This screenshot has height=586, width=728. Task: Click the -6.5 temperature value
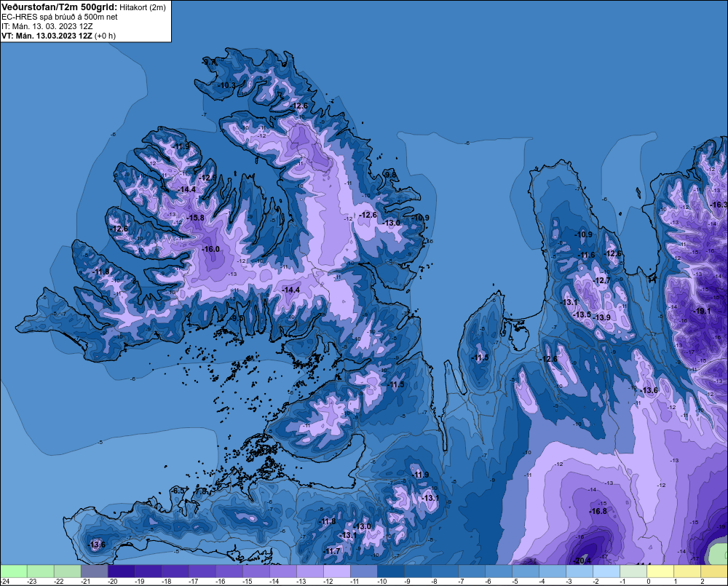[178, 491]
